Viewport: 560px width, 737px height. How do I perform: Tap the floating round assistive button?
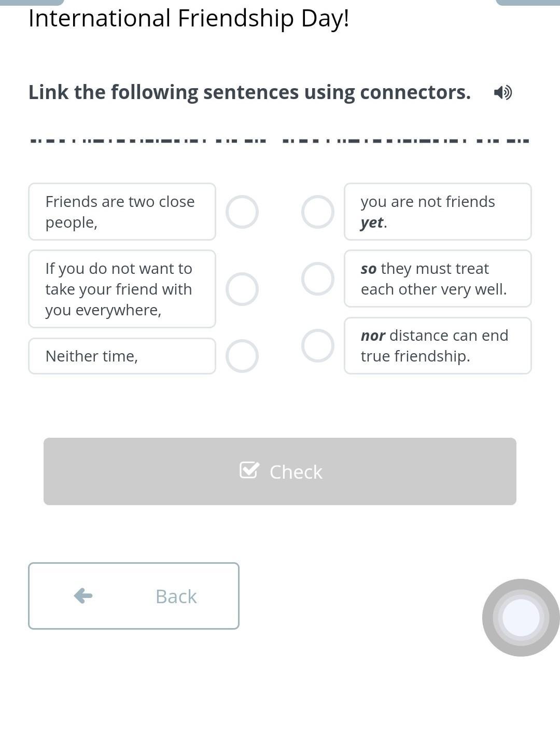coord(521,618)
